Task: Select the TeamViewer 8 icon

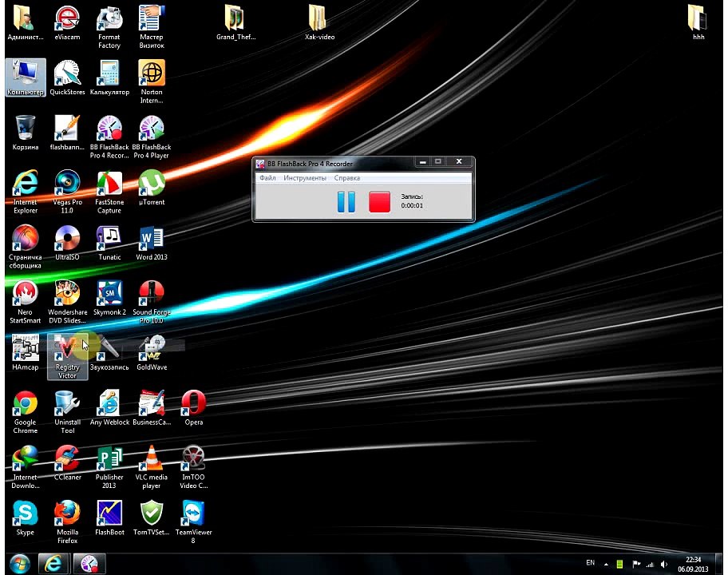Action: point(194,522)
